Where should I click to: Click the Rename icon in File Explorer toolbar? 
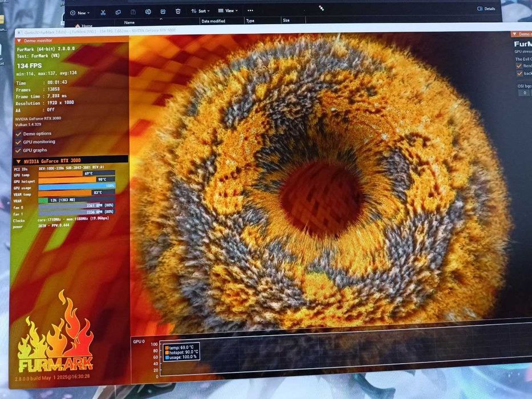[x=148, y=12]
